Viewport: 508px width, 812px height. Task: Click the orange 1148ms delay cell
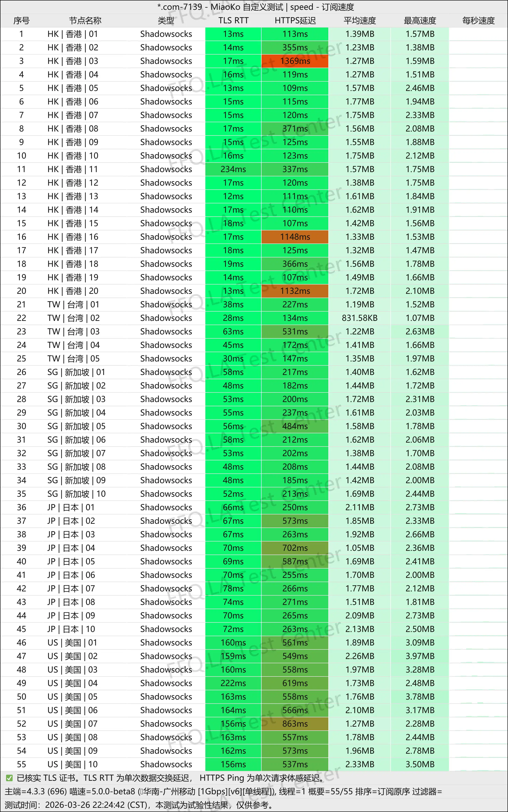click(295, 237)
